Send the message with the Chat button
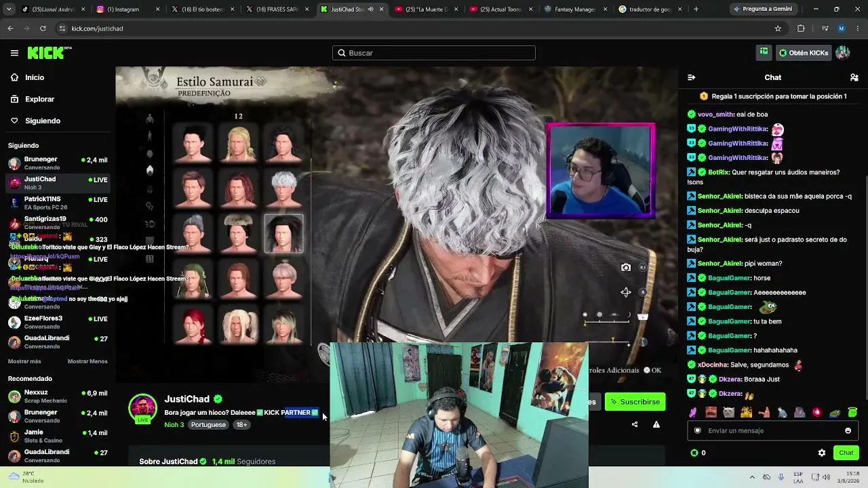 pyautogui.click(x=846, y=453)
